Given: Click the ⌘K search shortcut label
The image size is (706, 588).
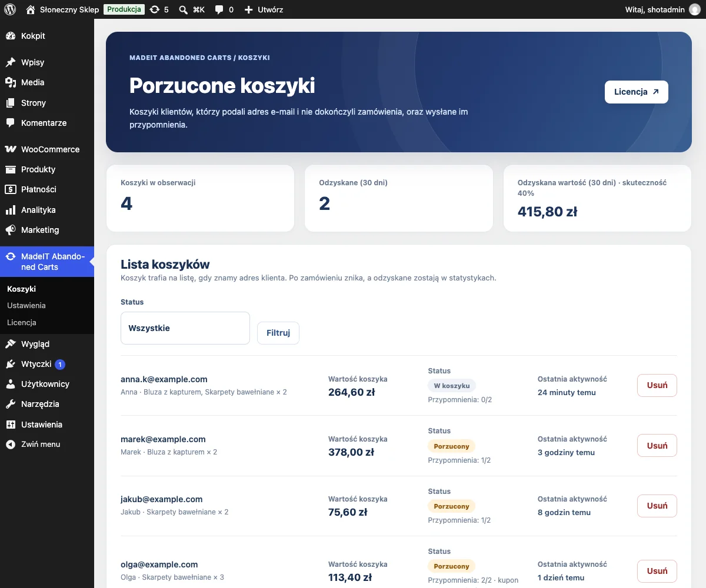Looking at the screenshot, I should (x=198, y=9).
